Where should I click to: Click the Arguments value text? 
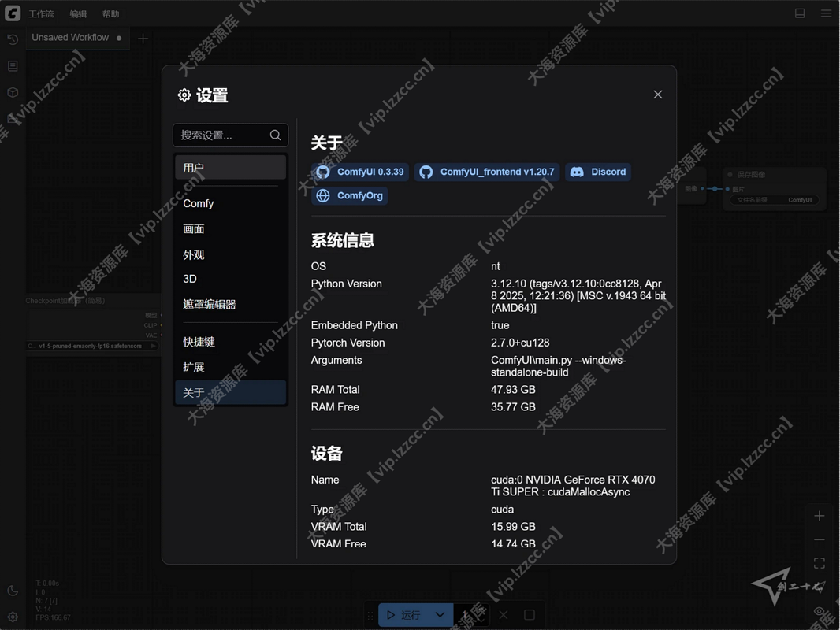coord(558,366)
